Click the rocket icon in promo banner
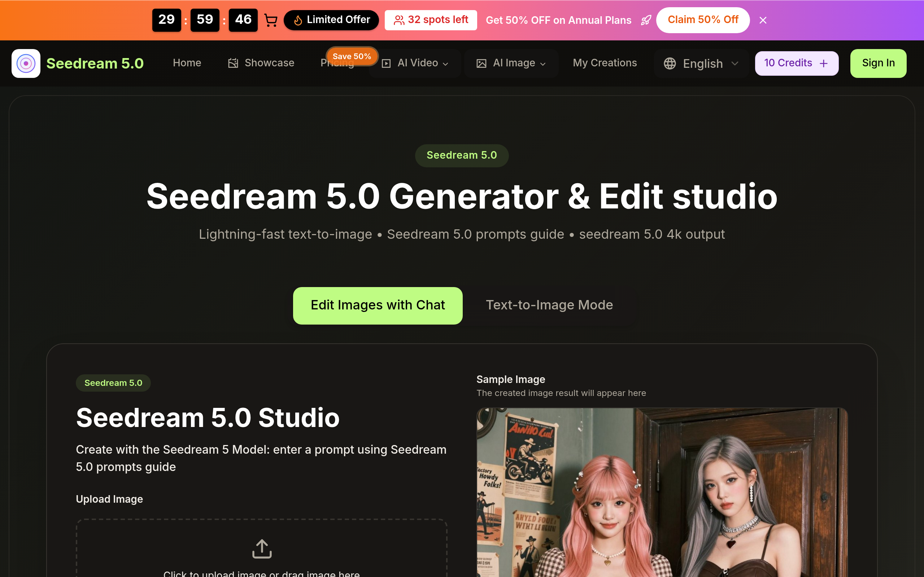 pyautogui.click(x=646, y=20)
